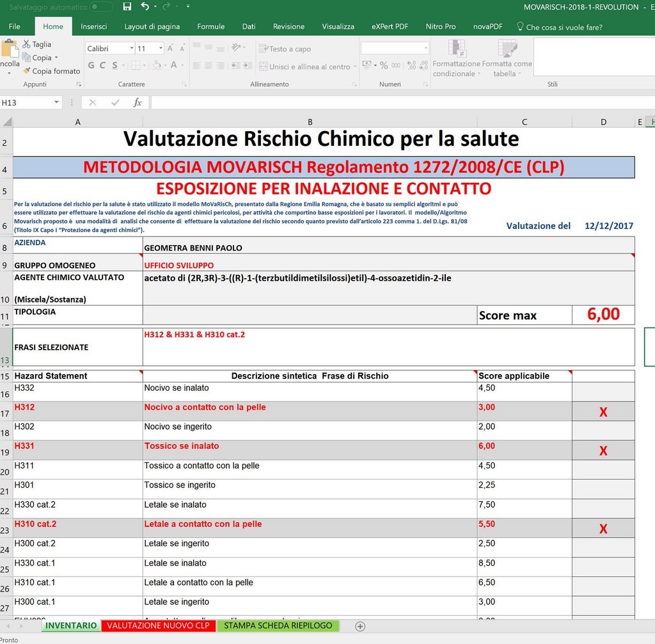The width and height of the screenshot is (655, 644).
Task: Open the STAMPA SCHEDA RIEPILOGO sheet tab
Action: pyautogui.click(x=278, y=625)
